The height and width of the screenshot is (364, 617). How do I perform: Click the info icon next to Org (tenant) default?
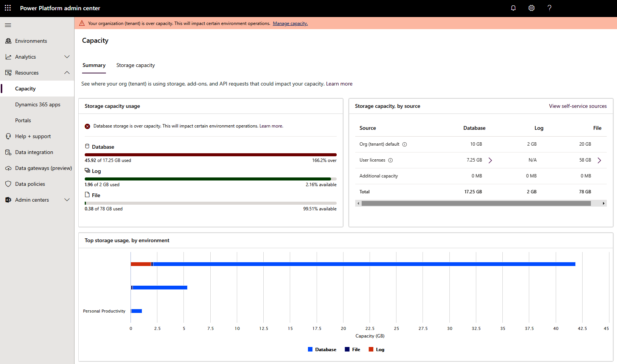[404, 144]
